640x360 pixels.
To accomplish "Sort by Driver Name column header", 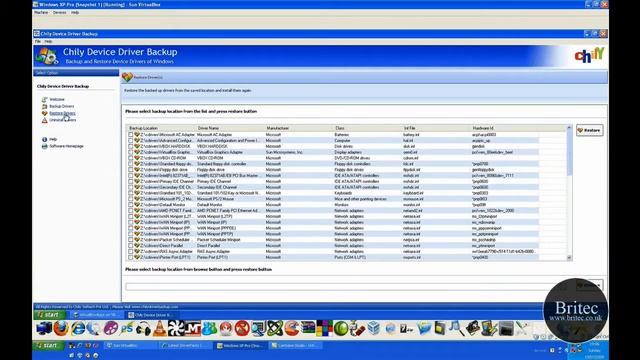I will point(230,128).
